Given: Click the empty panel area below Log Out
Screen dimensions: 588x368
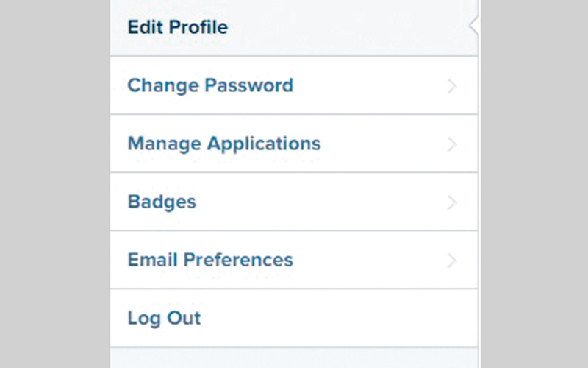Looking at the screenshot, I should coord(294,358).
